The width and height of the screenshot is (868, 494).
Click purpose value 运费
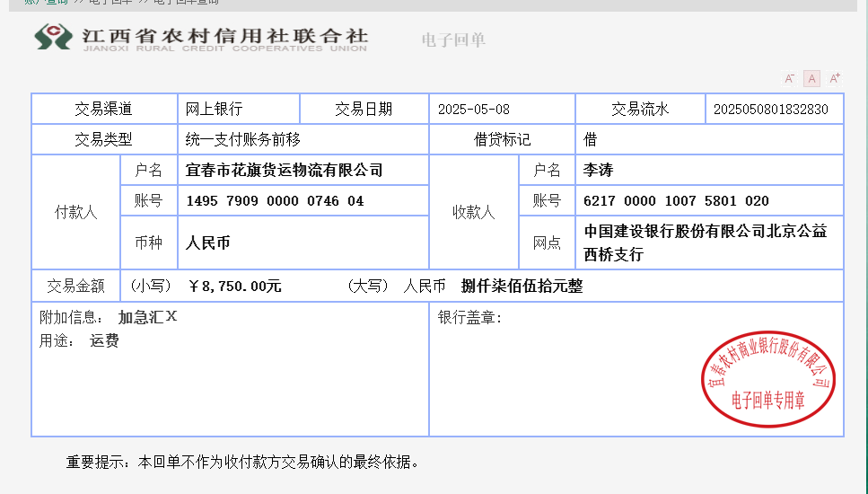pos(105,340)
